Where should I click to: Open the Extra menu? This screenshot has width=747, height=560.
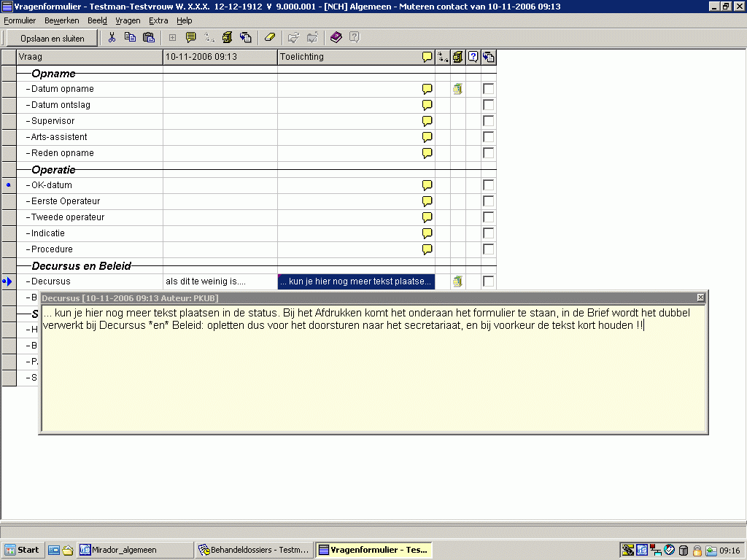coord(158,20)
